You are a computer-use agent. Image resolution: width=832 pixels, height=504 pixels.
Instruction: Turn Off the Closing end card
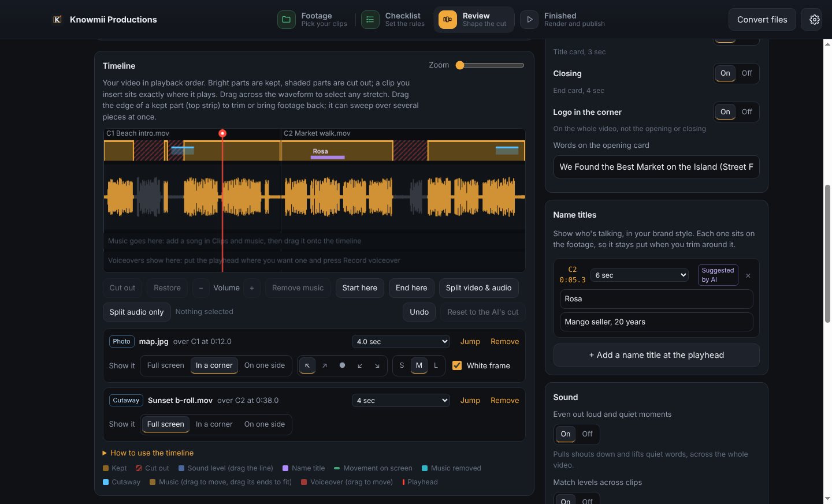click(x=747, y=73)
